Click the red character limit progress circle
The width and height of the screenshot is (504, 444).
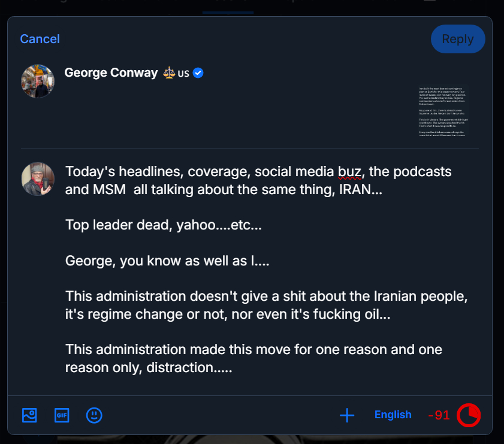469,415
